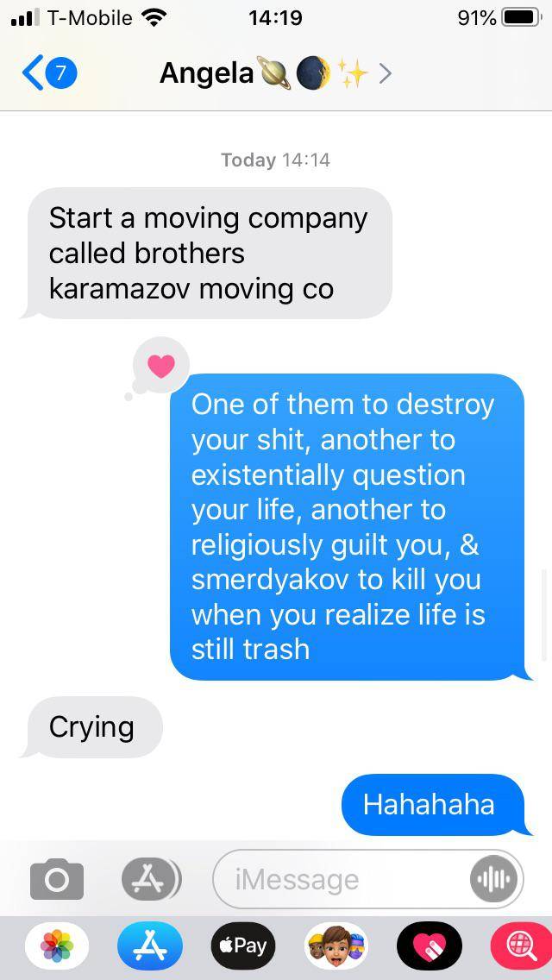Tap the audio message waveform icon
Viewport: 552px width, 980px height.
[493, 879]
